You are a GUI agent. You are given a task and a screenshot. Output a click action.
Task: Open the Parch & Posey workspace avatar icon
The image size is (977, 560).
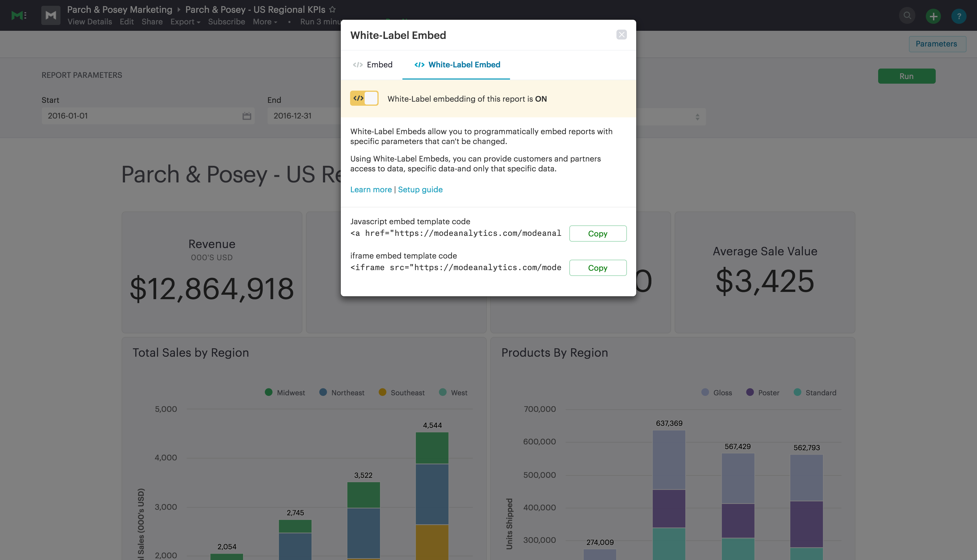click(x=51, y=15)
